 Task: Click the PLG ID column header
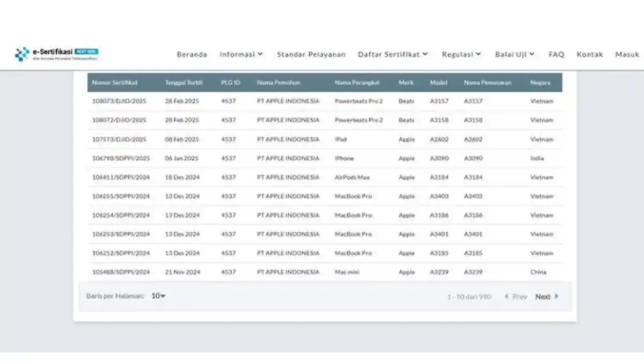[231, 83]
